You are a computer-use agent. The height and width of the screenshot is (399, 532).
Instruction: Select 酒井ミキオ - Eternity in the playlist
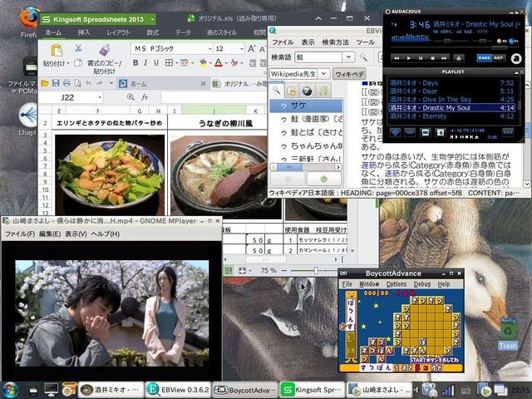pos(451,116)
